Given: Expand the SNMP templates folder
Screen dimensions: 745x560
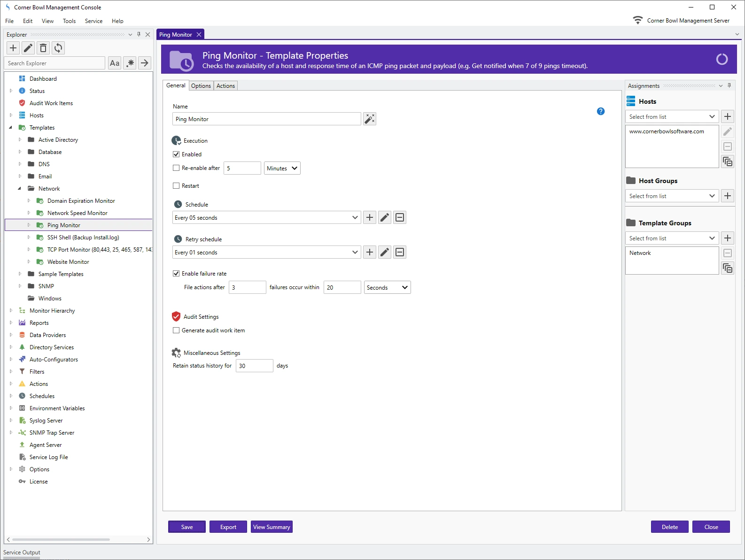Looking at the screenshot, I should pyautogui.click(x=20, y=286).
